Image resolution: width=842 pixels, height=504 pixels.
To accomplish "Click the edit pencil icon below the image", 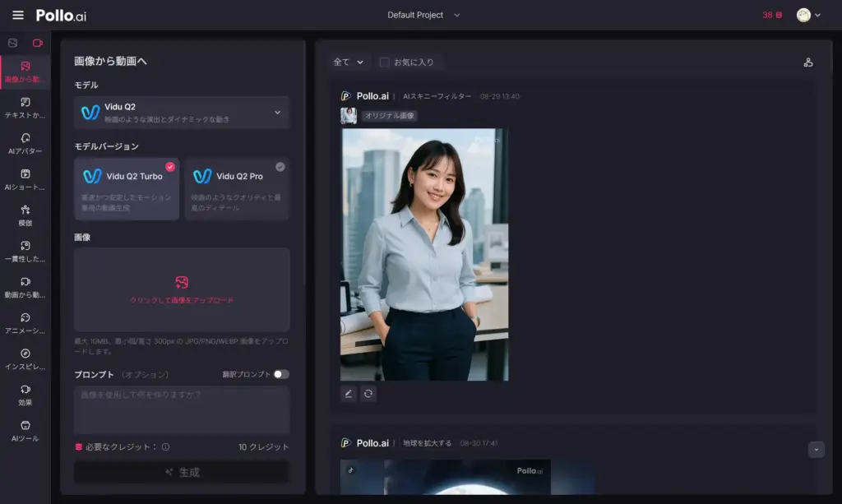I will tap(349, 394).
